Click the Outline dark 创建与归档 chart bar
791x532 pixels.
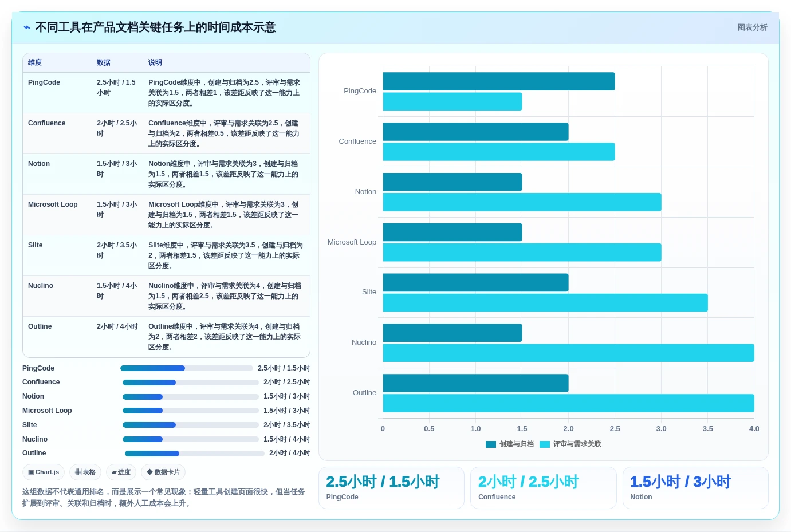pyautogui.click(x=475, y=383)
